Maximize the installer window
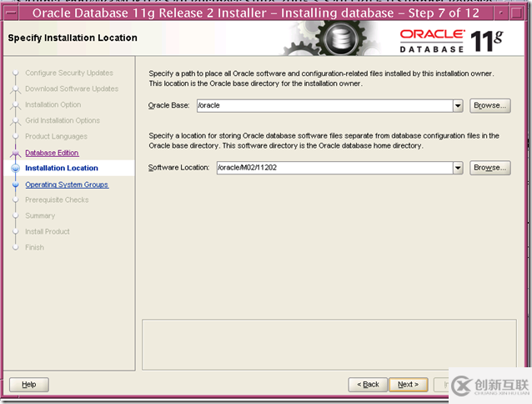Image resolution: width=532 pixels, height=404 pixels. pyautogui.click(x=517, y=13)
